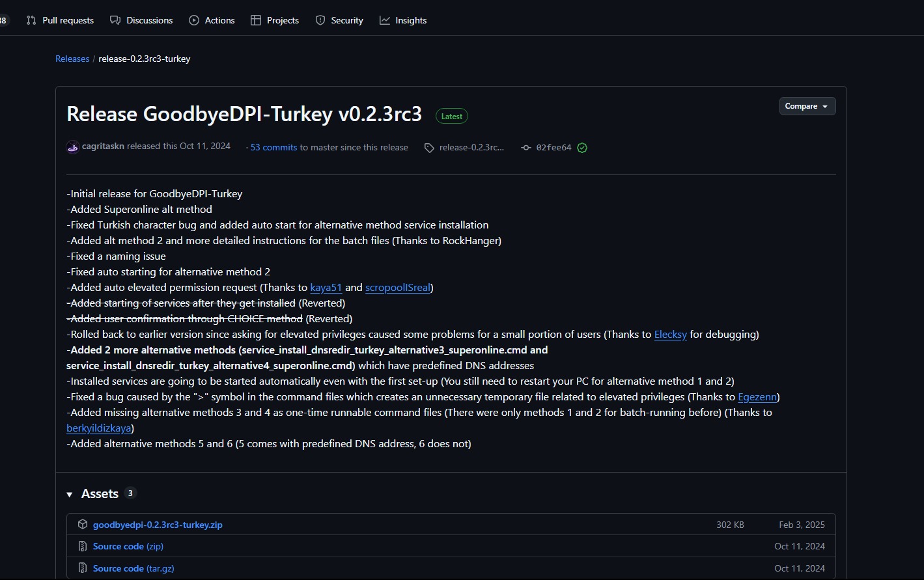Image resolution: width=924 pixels, height=580 pixels.
Task: Click the Actions play icon
Action: point(194,20)
